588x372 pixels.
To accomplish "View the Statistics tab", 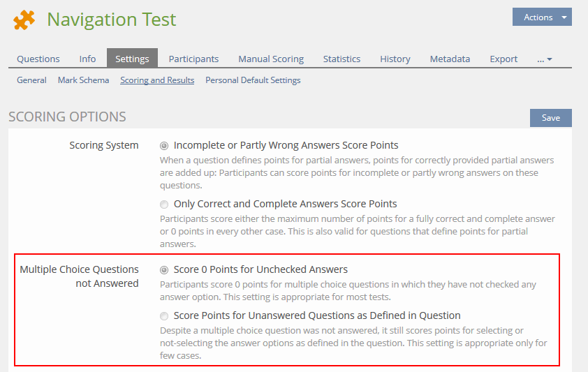I will point(341,59).
